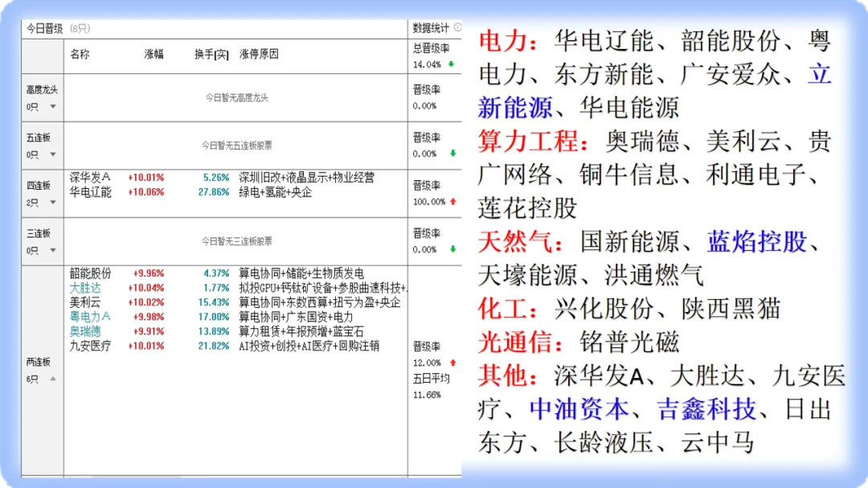Image resolution: width=868 pixels, height=488 pixels.
Task: Click 洪通燃气 in the notes panel
Action: [x=654, y=275]
